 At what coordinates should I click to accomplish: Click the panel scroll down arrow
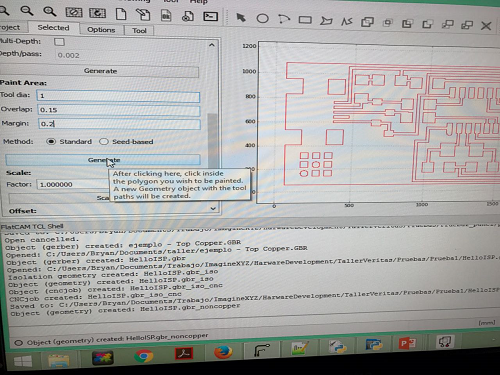click(x=213, y=208)
